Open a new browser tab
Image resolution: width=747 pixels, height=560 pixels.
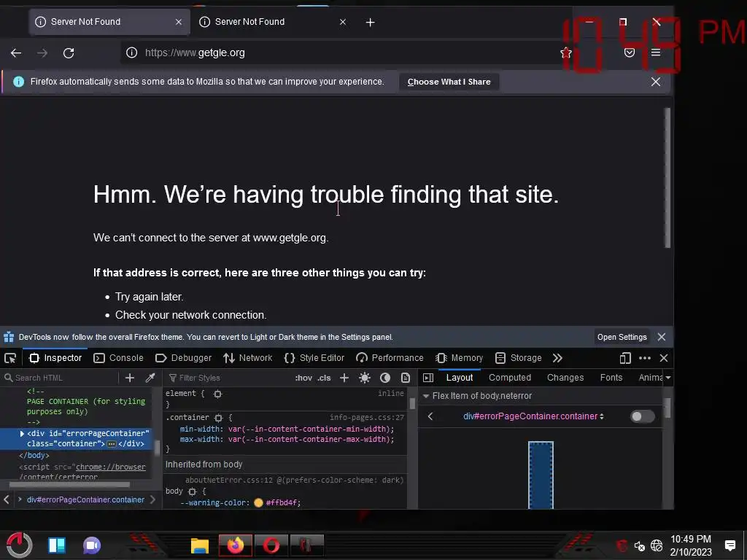370,23
